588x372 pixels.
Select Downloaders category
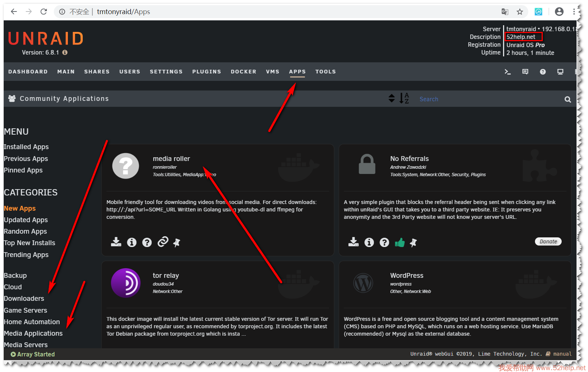point(24,299)
